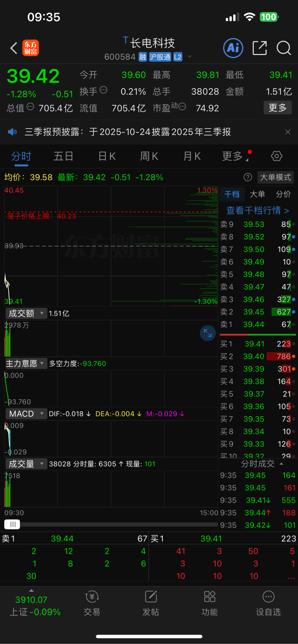Tap the share export icon

[x=260, y=48]
